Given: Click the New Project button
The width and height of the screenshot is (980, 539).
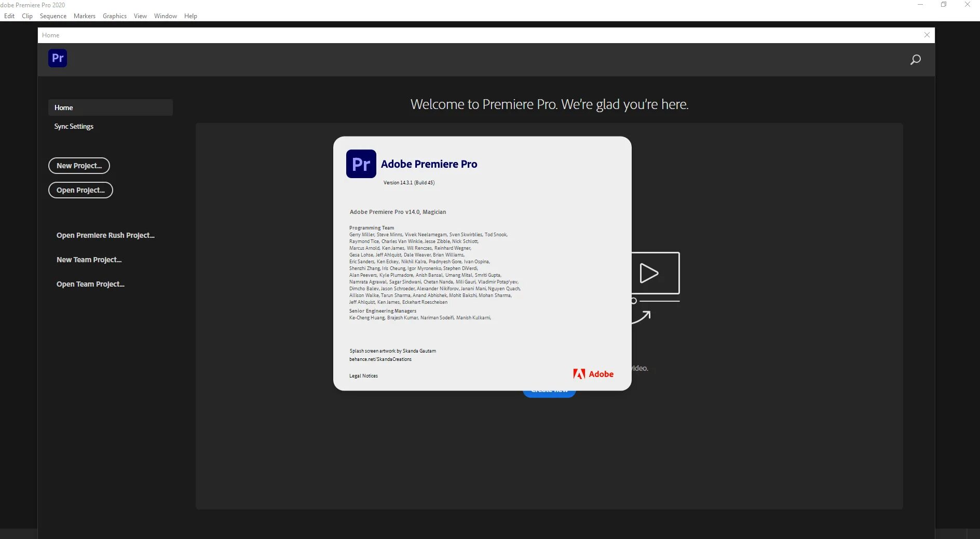Looking at the screenshot, I should [x=79, y=166].
